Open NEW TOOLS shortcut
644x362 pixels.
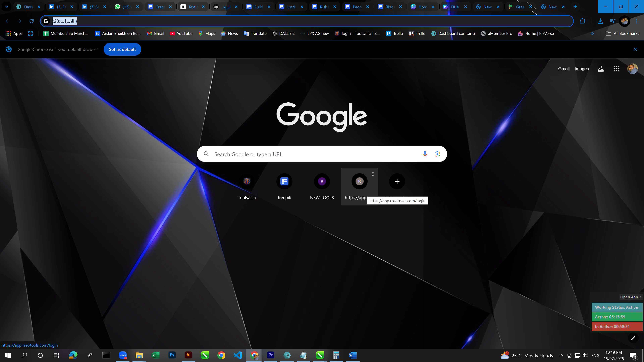point(322,187)
